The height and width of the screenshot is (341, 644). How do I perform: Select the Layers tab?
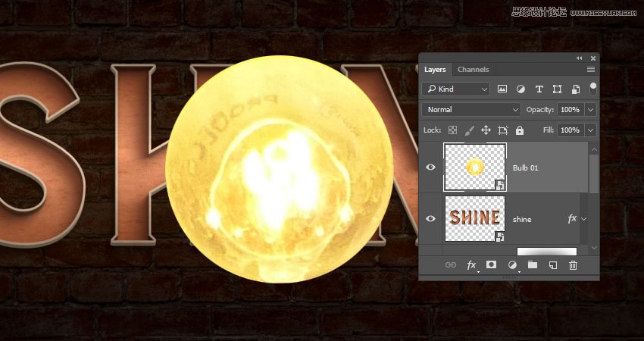pos(435,70)
